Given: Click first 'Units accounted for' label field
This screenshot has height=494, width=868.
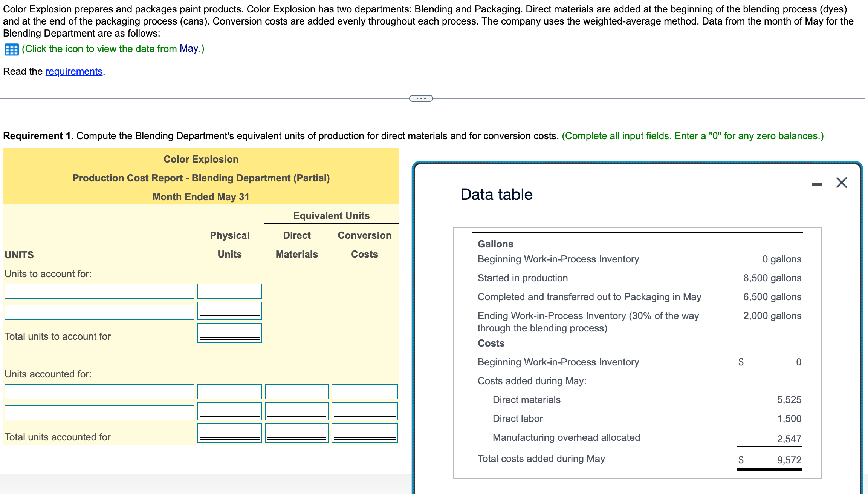Looking at the screenshot, I should (99, 391).
